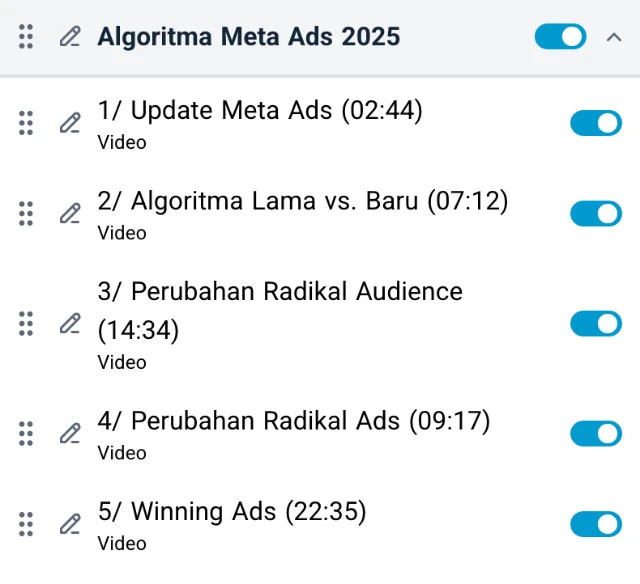Click pencil icon for Perubahan Radikal Ads

(69, 433)
